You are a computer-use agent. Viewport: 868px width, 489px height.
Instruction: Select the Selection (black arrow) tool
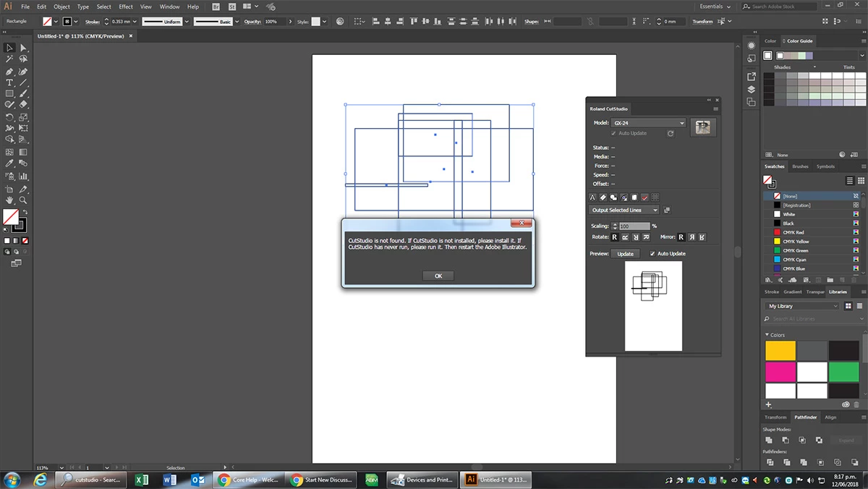[9, 48]
